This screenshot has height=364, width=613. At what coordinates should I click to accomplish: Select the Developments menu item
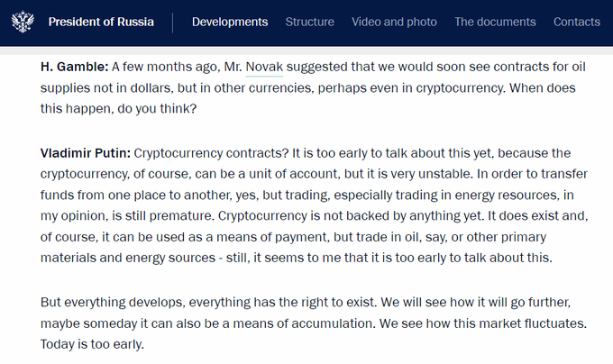tap(230, 22)
